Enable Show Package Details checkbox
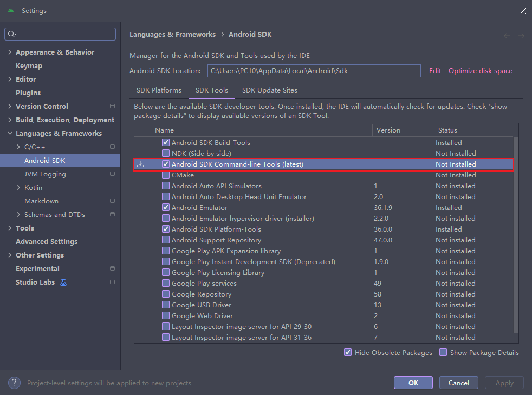The height and width of the screenshot is (395, 532). pyautogui.click(x=443, y=353)
